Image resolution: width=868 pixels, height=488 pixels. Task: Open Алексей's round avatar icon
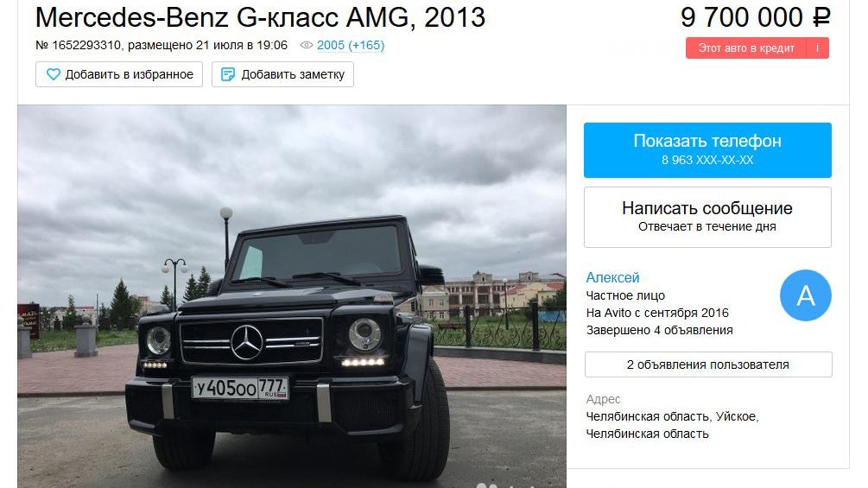coord(806,295)
